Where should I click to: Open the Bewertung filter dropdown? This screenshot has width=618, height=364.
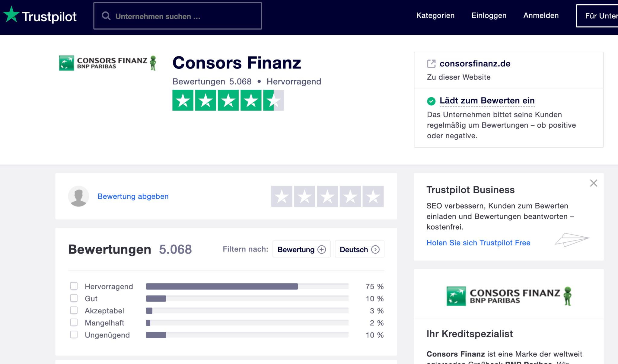pyautogui.click(x=301, y=249)
